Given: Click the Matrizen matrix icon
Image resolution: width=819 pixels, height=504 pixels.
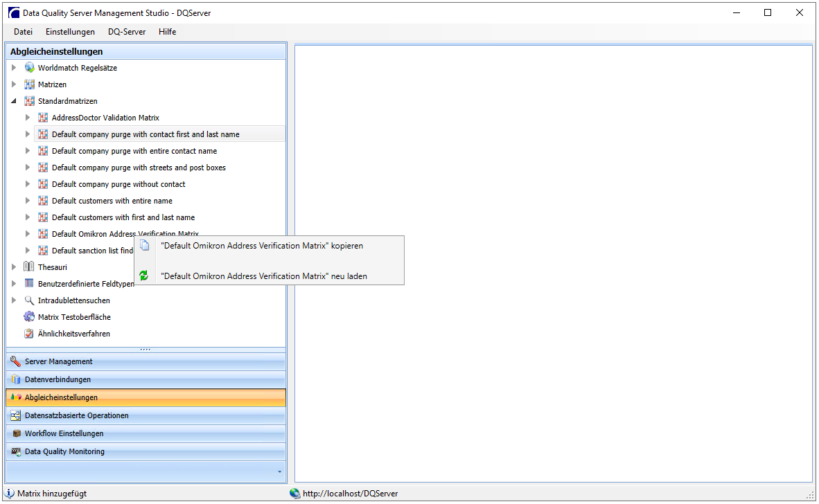Looking at the screenshot, I should tap(29, 84).
